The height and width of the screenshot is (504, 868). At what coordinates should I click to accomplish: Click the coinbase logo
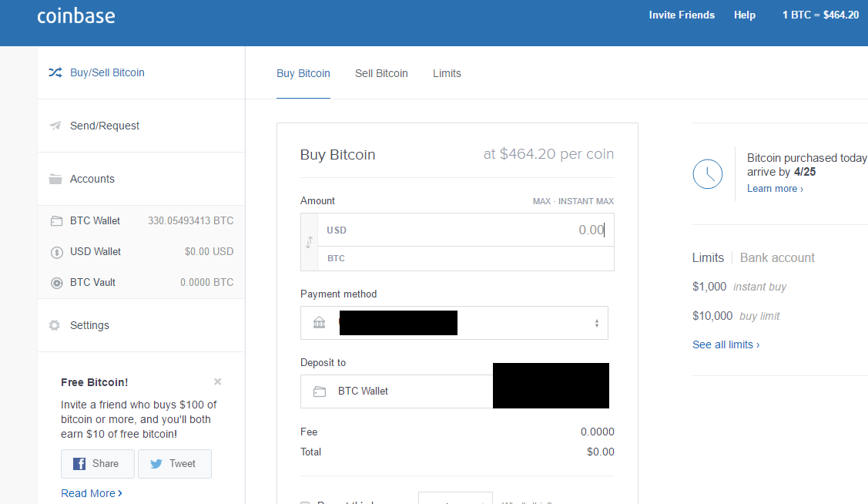[x=75, y=15]
